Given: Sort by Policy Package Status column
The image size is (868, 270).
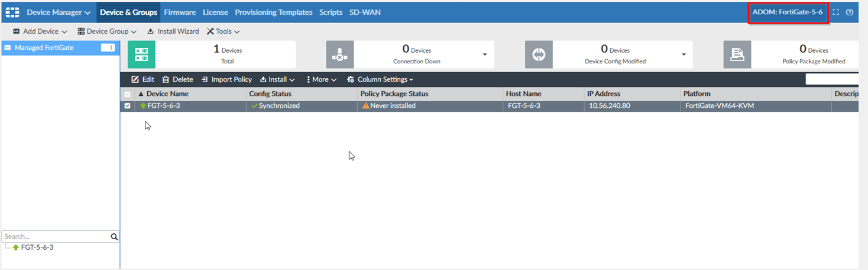Looking at the screenshot, I should coord(394,94).
